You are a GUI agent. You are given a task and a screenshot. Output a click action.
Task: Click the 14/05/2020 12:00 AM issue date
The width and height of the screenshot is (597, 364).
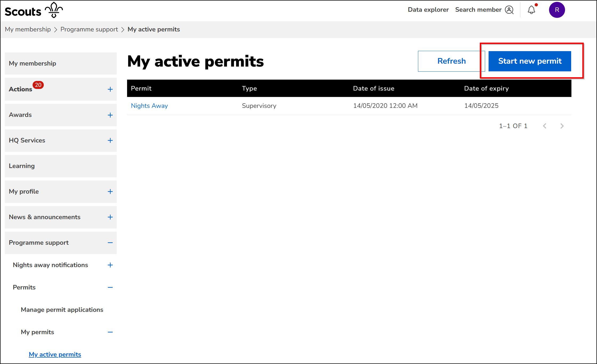[x=385, y=106]
